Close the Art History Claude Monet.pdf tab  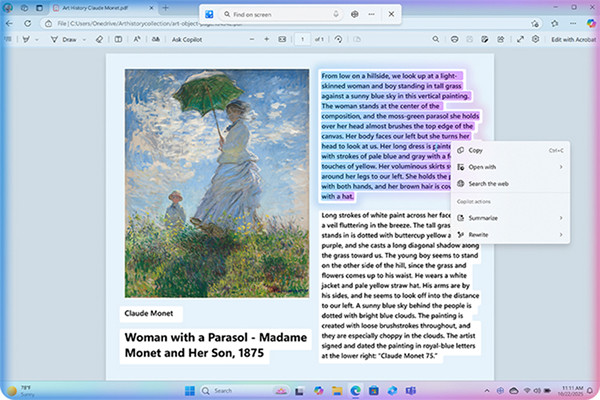pyautogui.click(x=151, y=8)
